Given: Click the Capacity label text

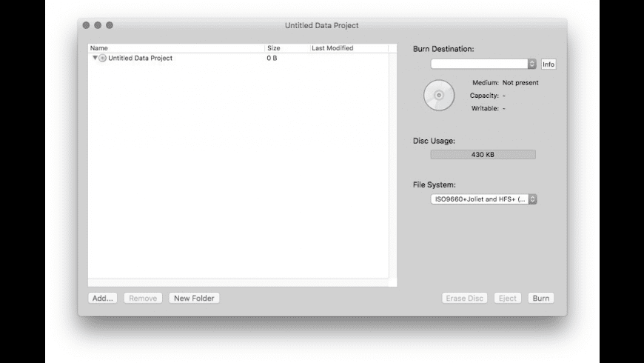Looking at the screenshot, I should pyautogui.click(x=484, y=96).
